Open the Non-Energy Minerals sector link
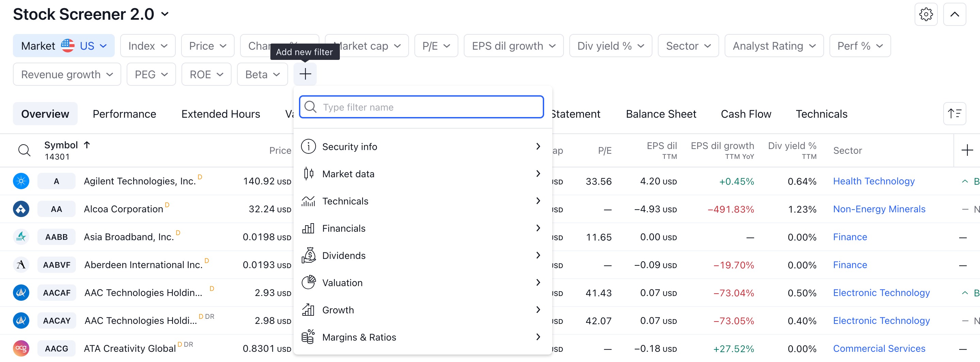 (879, 209)
